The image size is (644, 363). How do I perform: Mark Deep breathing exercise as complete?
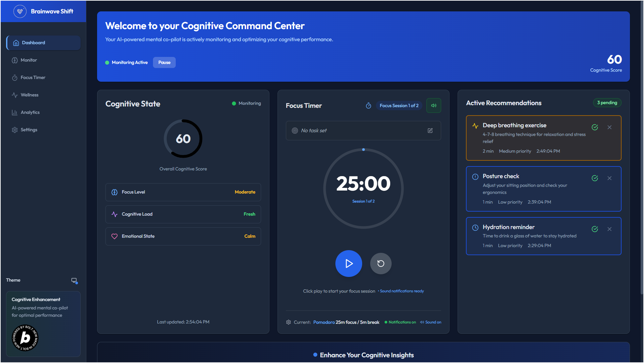pyautogui.click(x=595, y=127)
